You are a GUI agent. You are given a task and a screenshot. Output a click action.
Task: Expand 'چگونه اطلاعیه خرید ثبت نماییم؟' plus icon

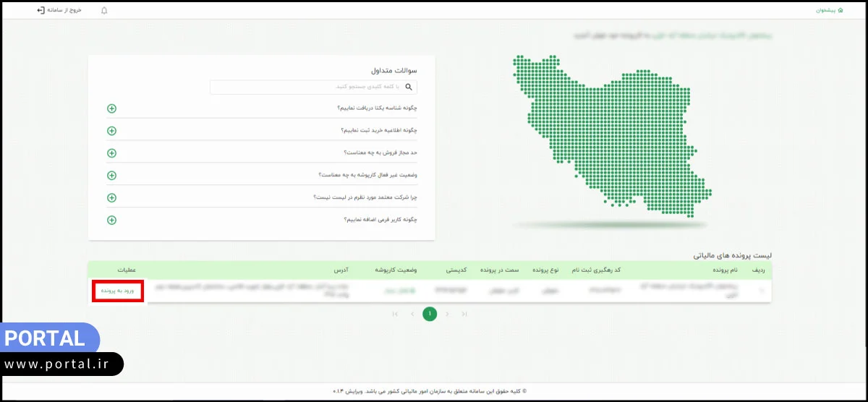(111, 131)
